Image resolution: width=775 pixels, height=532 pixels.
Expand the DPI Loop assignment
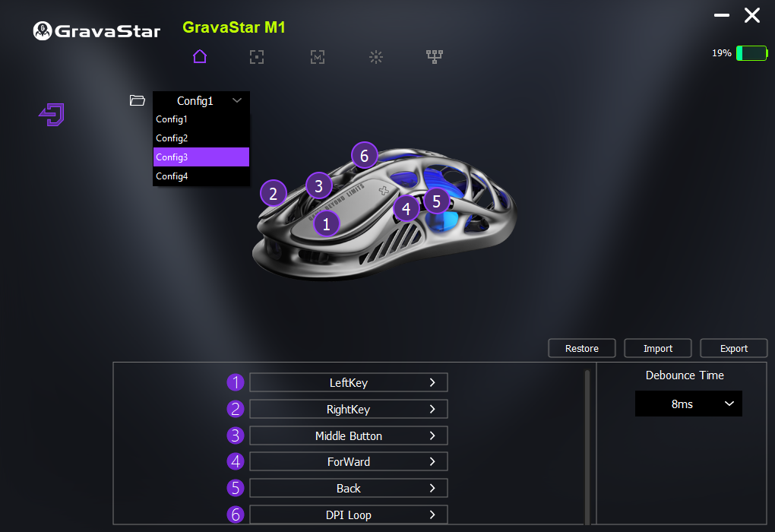pyautogui.click(x=349, y=515)
